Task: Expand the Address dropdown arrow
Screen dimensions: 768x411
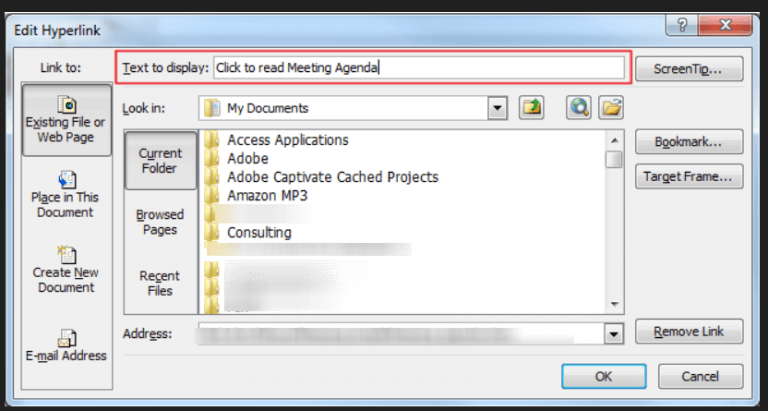Action: 613,334
